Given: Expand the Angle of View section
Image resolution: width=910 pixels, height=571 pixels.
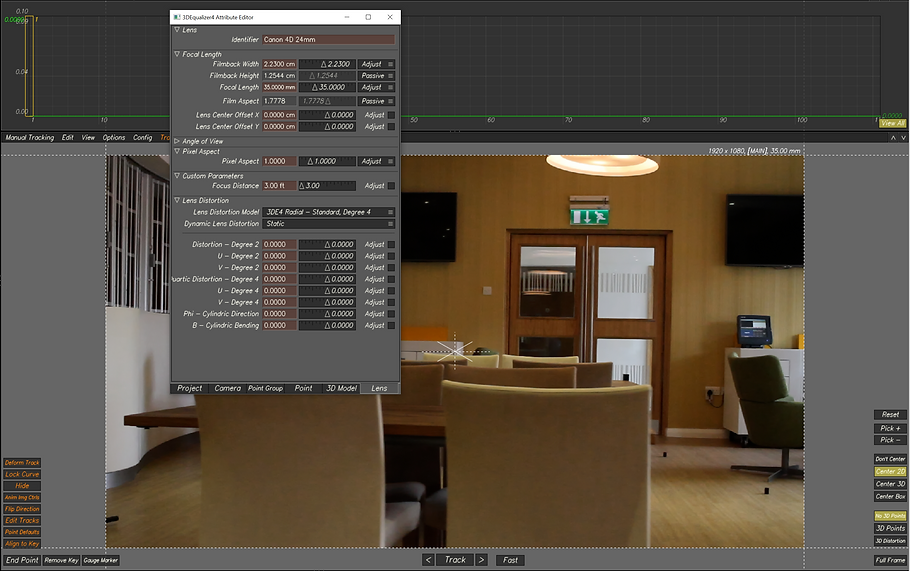Looking at the screenshot, I should (x=177, y=141).
